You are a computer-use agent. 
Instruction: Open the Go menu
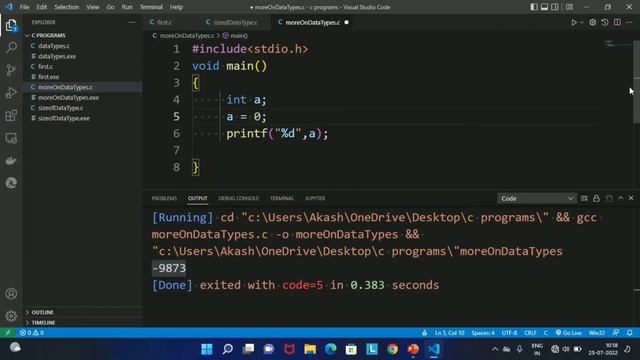(110, 7)
